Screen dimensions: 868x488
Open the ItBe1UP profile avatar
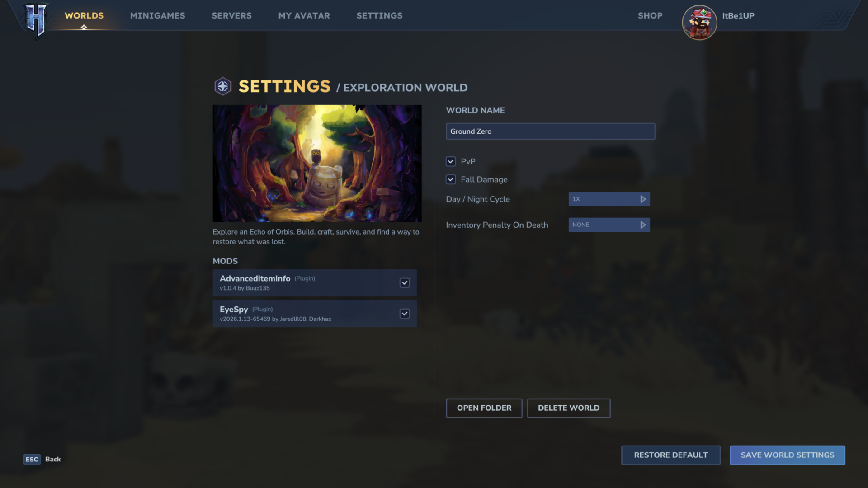coord(699,22)
